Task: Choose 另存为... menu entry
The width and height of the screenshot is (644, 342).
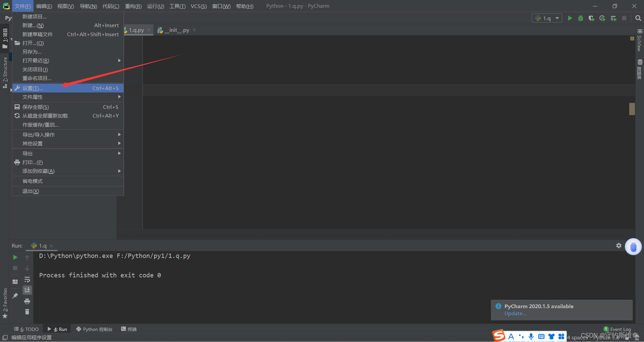Action: tap(68, 52)
